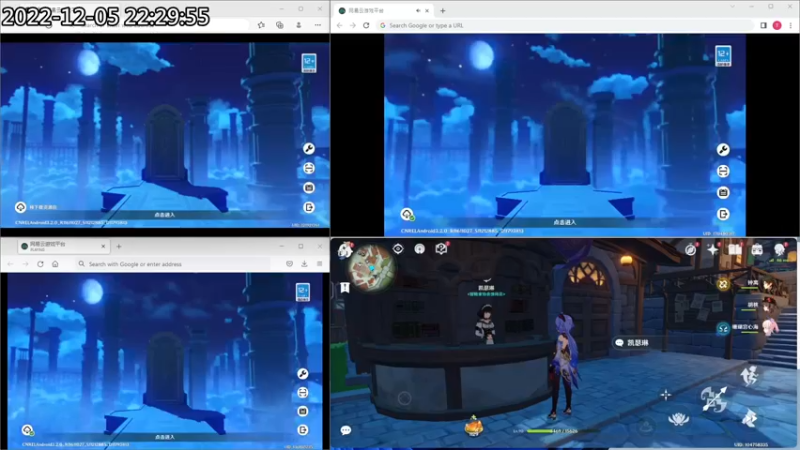Open Firefox downloads icon
800x450 pixels.
point(304,264)
